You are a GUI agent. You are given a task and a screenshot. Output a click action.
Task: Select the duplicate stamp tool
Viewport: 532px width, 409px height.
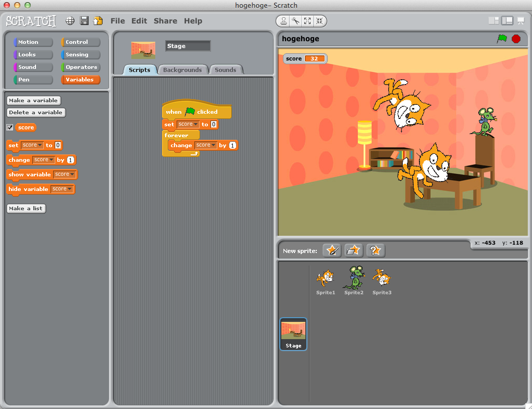(x=283, y=21)
